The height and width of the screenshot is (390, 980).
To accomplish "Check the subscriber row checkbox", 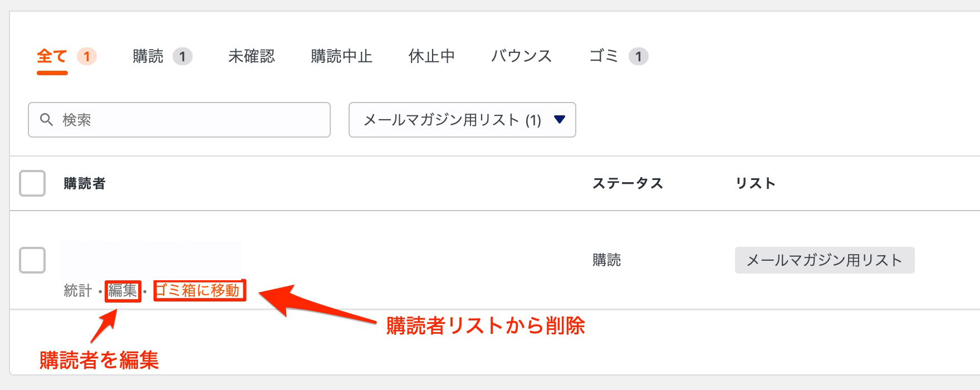I will click(32, 260).
